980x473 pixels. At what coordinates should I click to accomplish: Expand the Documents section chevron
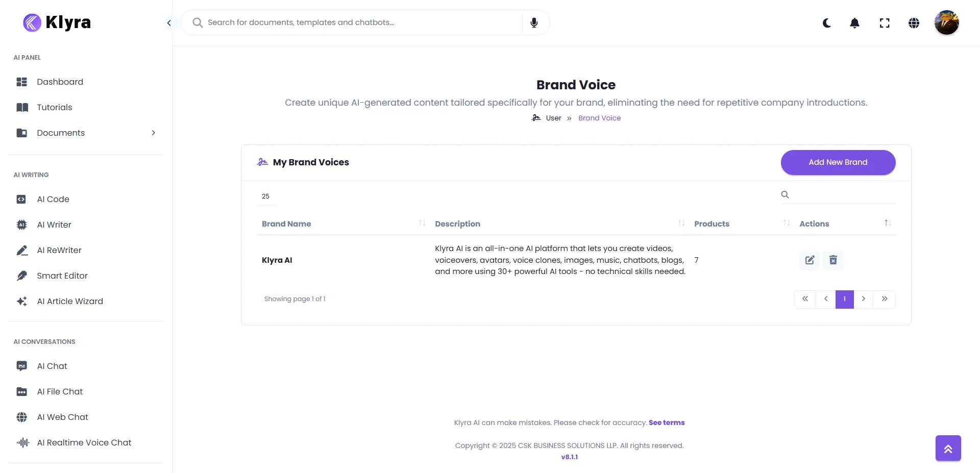[x=154, y=133]
